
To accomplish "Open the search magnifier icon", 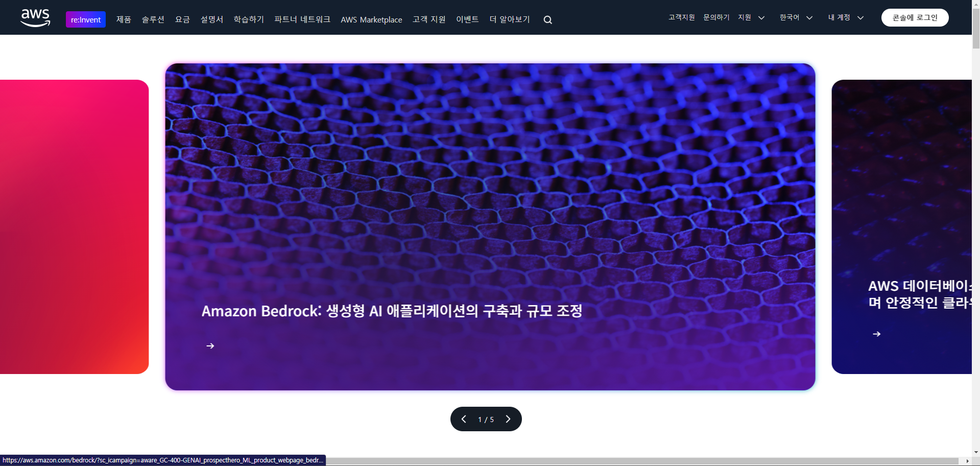I will pos(548,20).
